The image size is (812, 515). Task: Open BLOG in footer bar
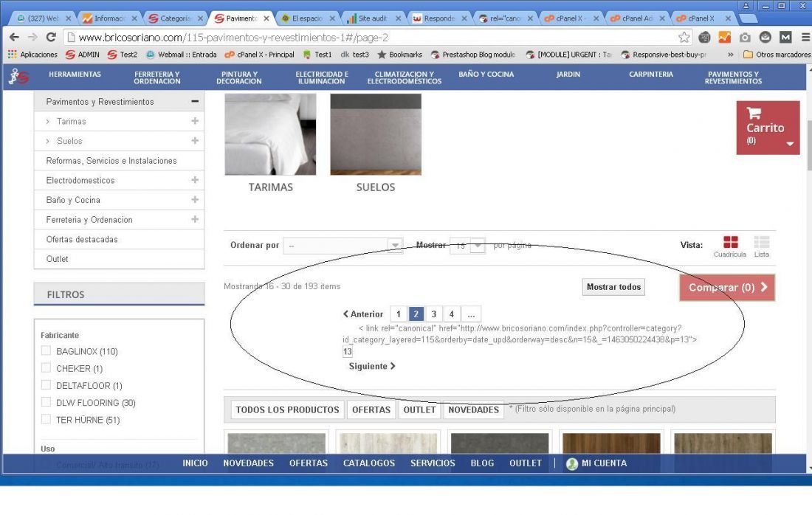coord(482,463)
